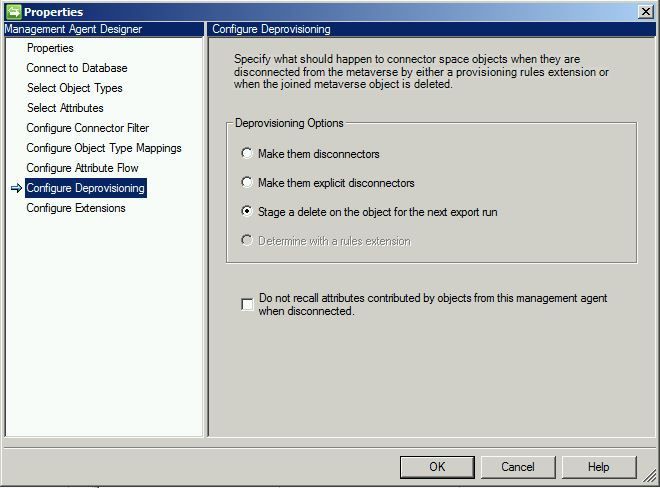Open Help for this dialog
The image size is (660, 488).
[x=599, y=467]
